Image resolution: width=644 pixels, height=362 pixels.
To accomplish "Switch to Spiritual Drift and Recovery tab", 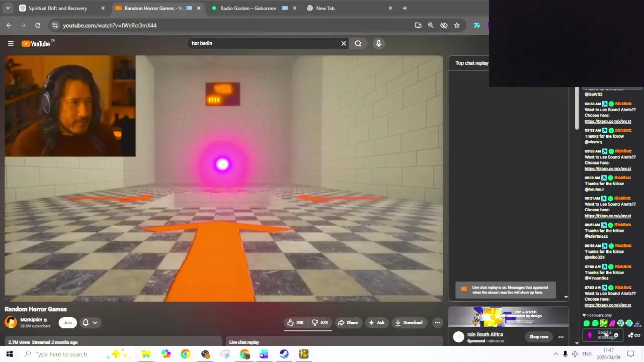I will pyautogui.click(x=57, y=8).
